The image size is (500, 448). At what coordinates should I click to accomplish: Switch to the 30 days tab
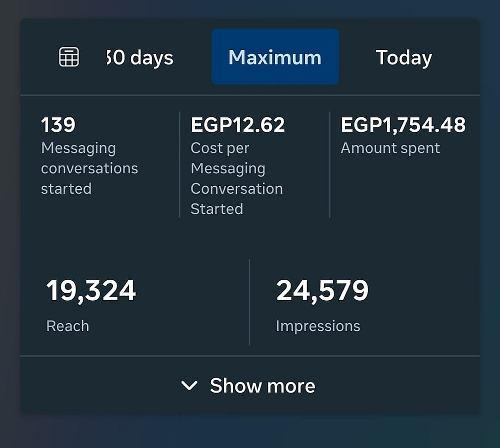(x=140, y=58)
